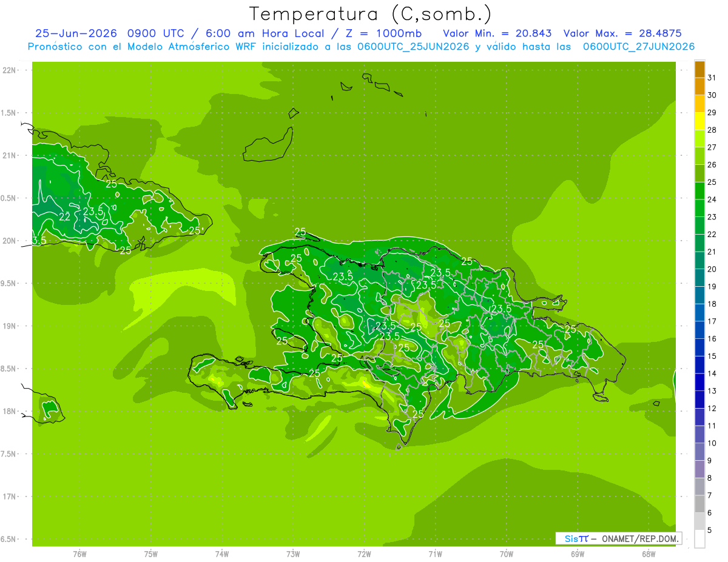
Task: Click the '22N' latitude axis label
Action: tap(10, 70)
